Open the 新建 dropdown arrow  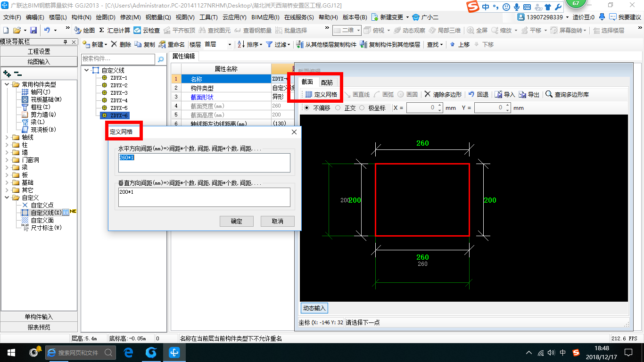tap(106, 45)
